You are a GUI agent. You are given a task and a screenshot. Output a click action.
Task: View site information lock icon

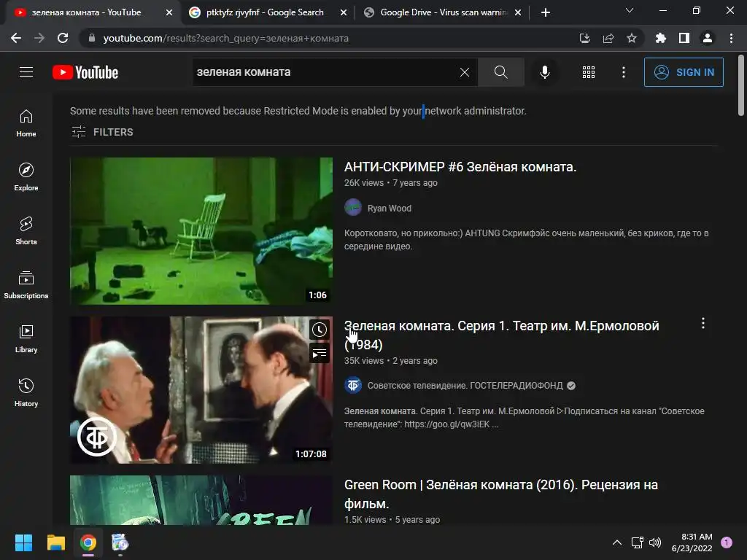coord(92,38)
